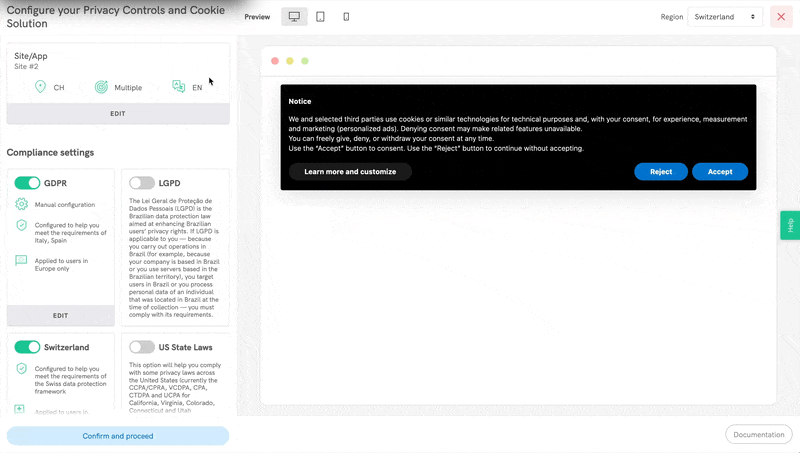The image size is (800, 453).
Task: Switch to tablet preview icon
Action: [x=320, y=17]
